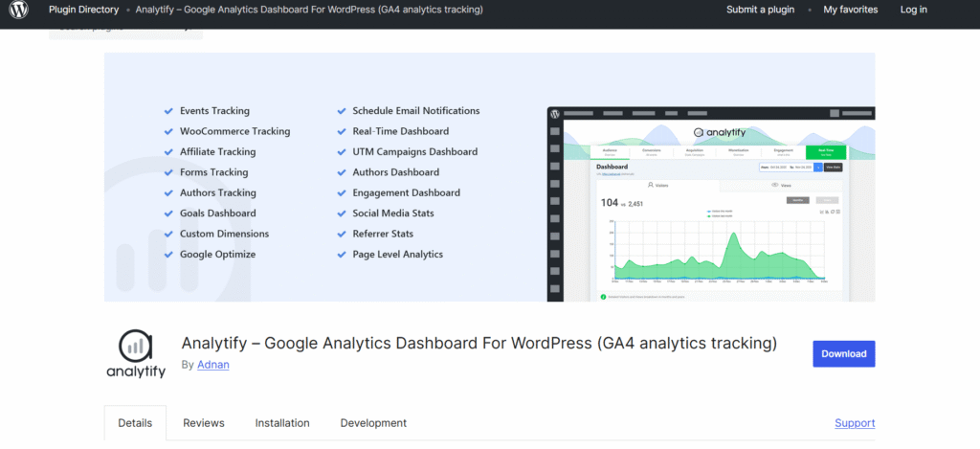Click the Analytify breadcrumb title in header

click(309, 10)
